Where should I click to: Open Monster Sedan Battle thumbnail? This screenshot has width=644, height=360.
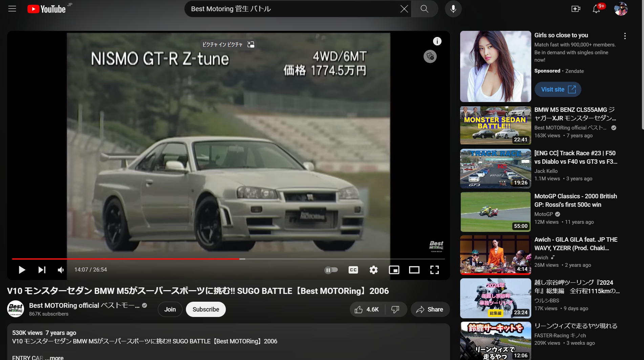(x=495, y=125)
